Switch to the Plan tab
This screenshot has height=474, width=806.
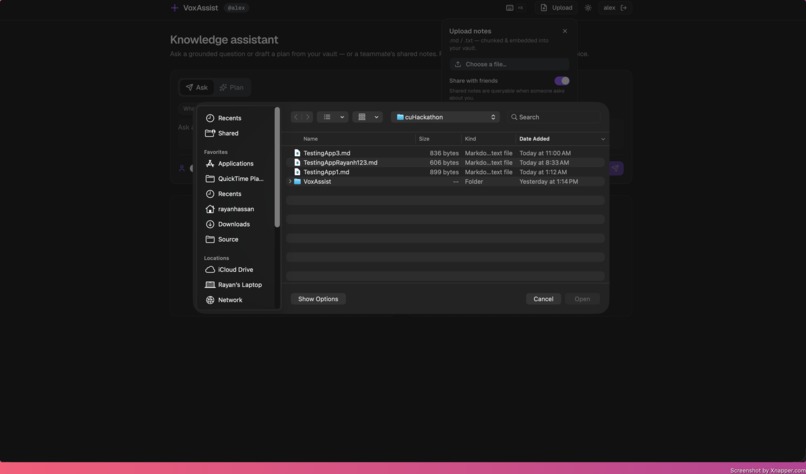point(231,87)
